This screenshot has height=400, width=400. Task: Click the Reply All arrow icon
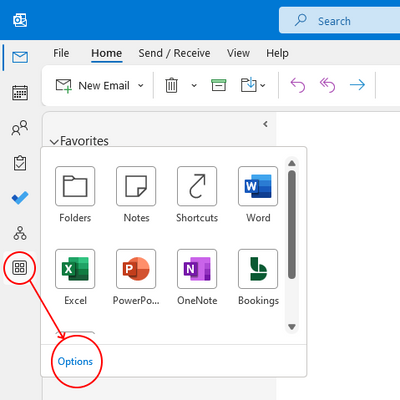coord(327,85)
